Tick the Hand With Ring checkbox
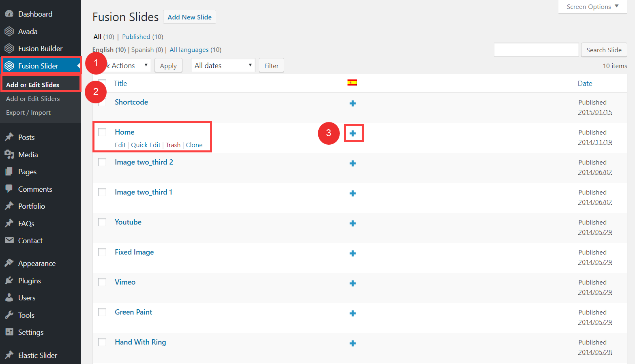The height and width of the screenshot is (364, 635). coord(102,342)
